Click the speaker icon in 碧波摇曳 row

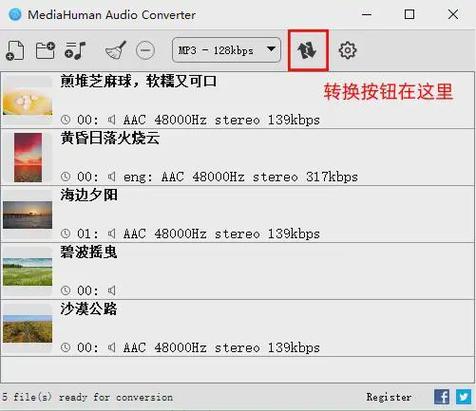tap(112, 291)
